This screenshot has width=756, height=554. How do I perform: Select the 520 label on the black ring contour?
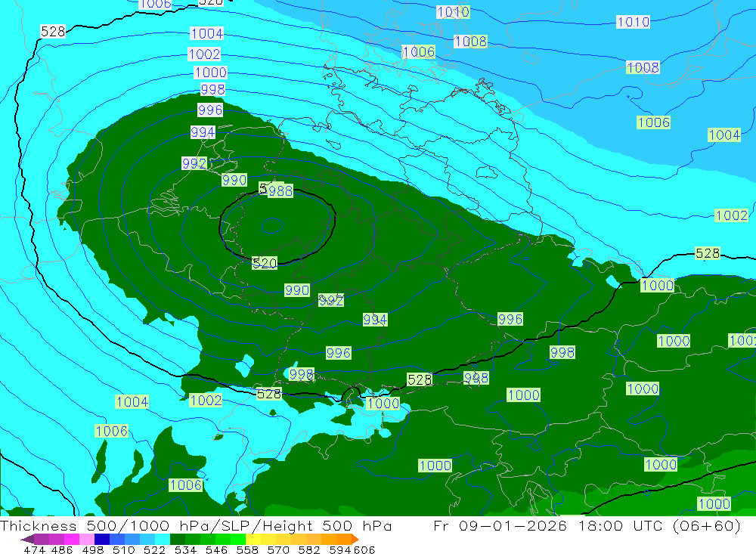click(265, 263)
